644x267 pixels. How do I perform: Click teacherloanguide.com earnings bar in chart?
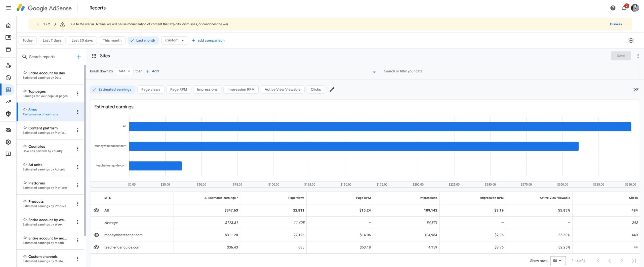pyautogui.click(x=155, y=166)
